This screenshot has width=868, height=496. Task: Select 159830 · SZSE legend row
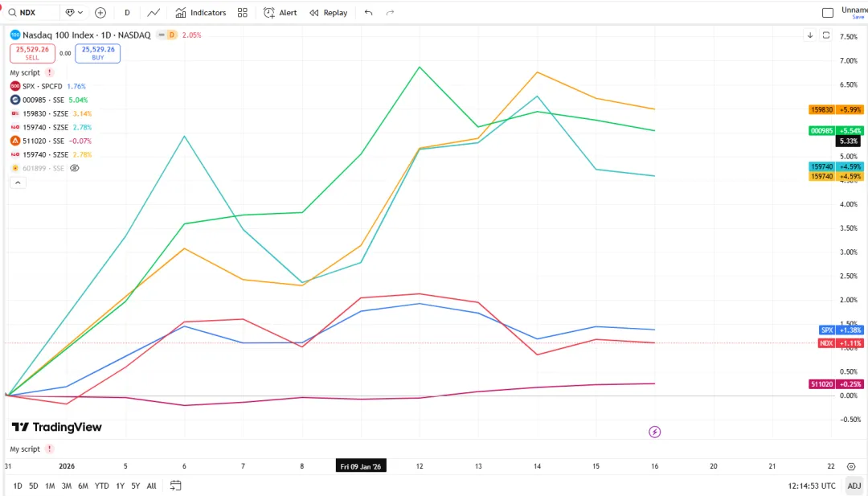click(x=51, y=113)
